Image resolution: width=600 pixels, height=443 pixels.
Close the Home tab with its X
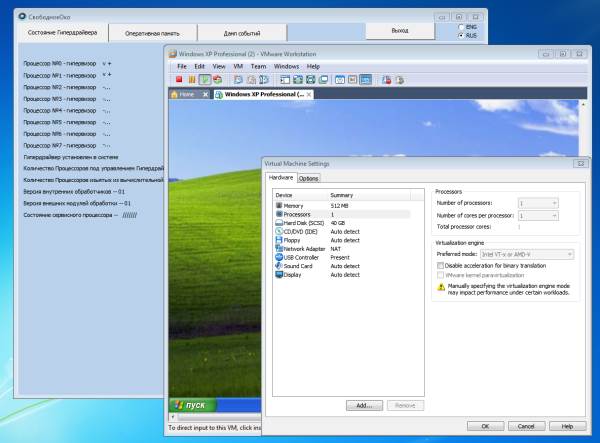click(x=205, y=94)
